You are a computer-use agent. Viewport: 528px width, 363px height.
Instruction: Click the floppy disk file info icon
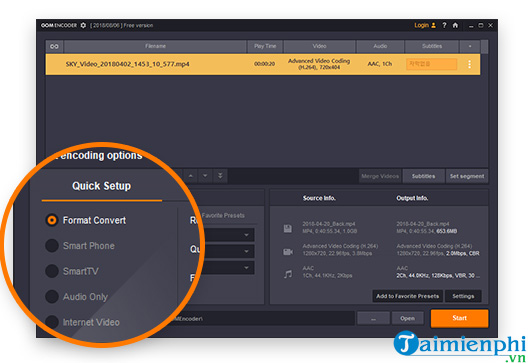point(288,229)
